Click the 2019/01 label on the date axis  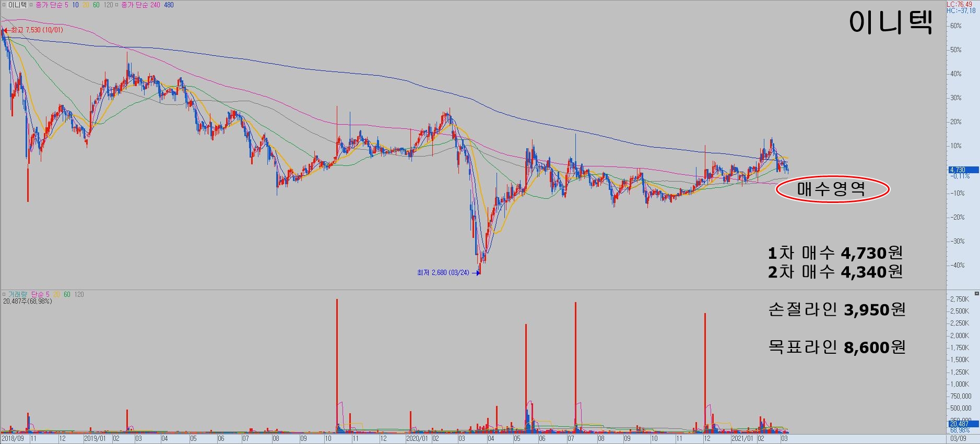[x=95, y=439]
